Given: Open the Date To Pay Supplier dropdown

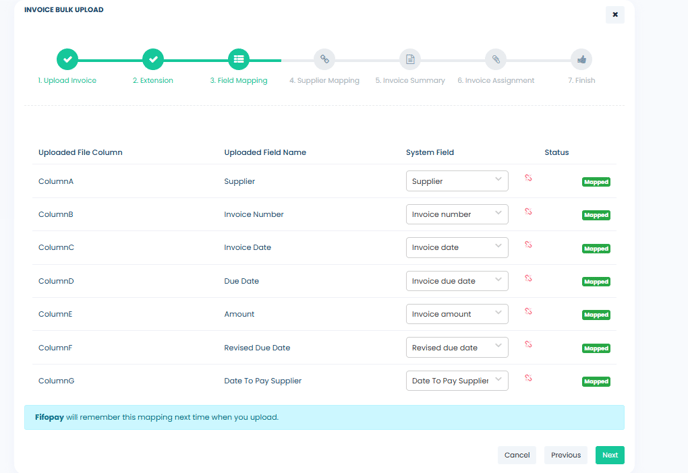Looking at the screenshot, I should 457,381.
